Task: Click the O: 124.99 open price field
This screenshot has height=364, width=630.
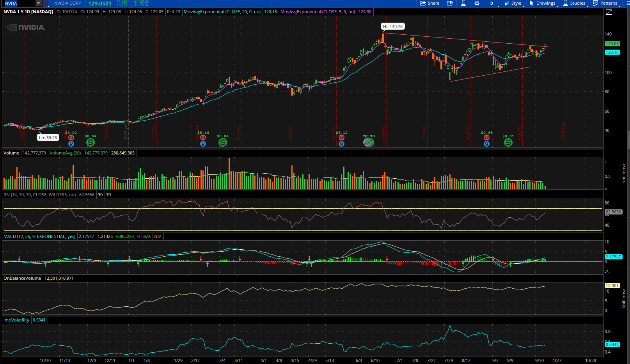Action: pyautogui.click(x=90, y=12)
